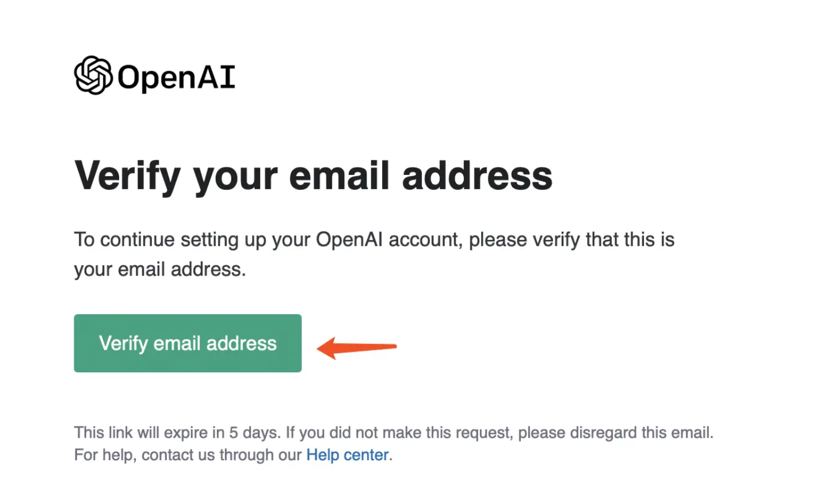This screenshot has height=504, width=831.
Task: Click the word 'address' in the large heading
Action: point(477,175)
